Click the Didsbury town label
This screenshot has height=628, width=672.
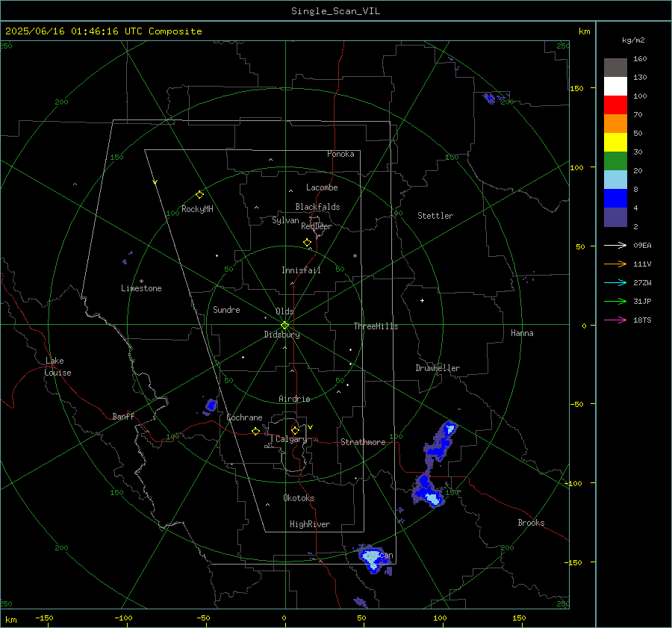click(281, 335)
